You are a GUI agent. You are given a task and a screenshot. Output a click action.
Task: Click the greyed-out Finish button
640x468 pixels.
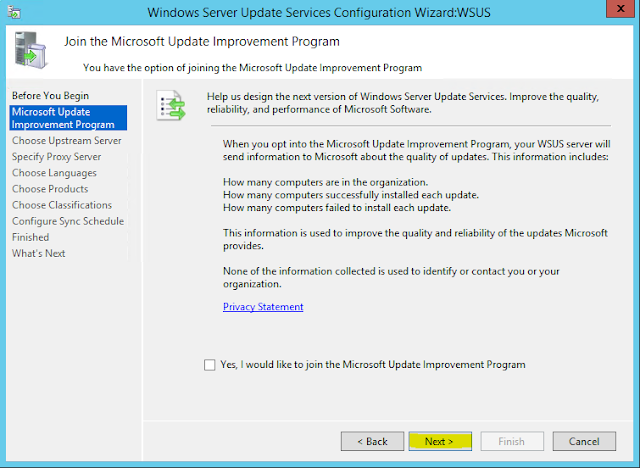pos(512,441)
